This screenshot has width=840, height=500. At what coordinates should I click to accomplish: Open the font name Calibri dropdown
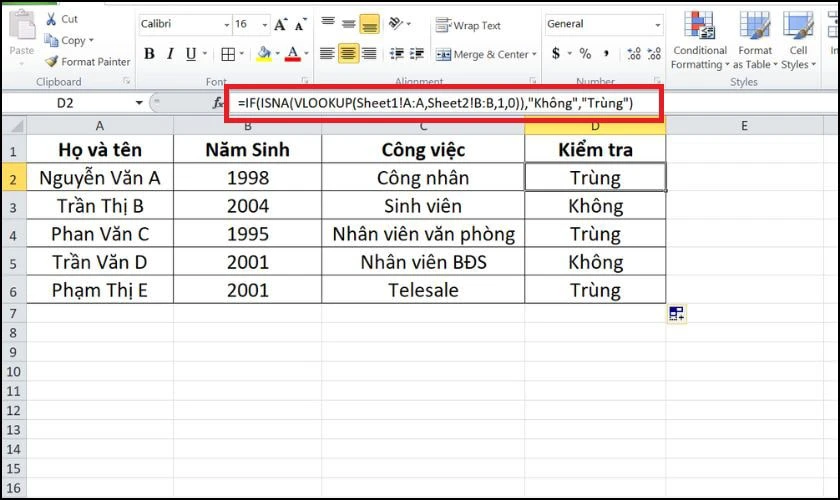coord(227,25)
